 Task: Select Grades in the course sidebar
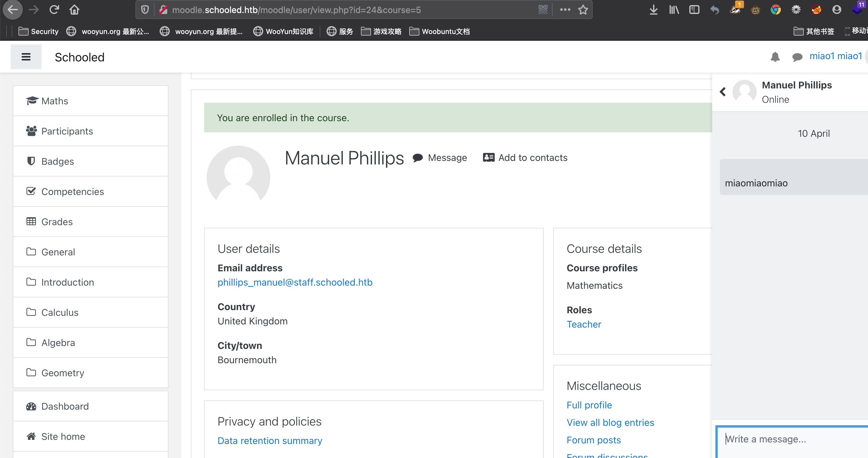point(57,222)
